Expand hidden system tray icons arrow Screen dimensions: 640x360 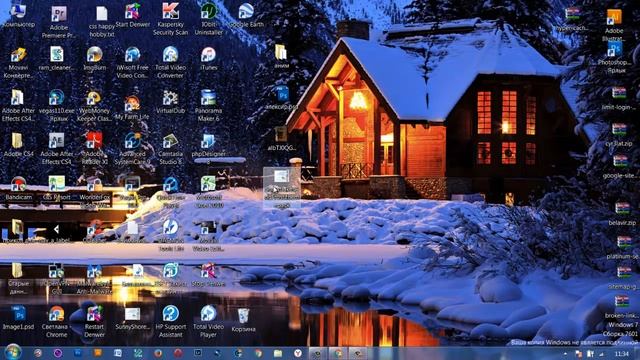[565, 354]
